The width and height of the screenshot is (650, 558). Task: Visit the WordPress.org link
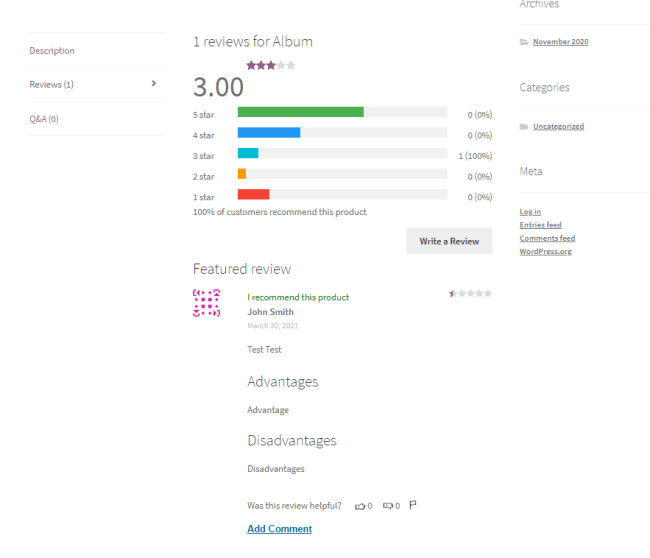546,251
